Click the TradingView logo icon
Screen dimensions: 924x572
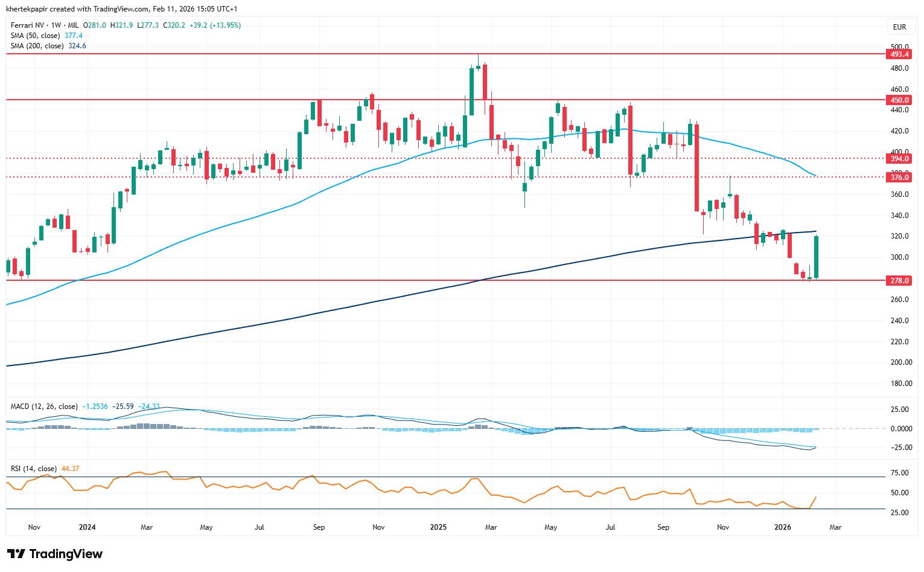pos(16,554)
